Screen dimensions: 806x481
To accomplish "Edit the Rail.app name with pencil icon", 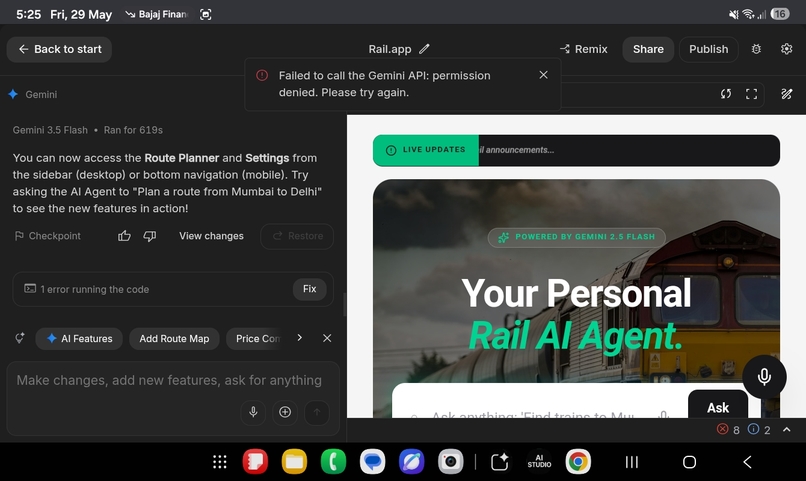I will tap(424, 49).
